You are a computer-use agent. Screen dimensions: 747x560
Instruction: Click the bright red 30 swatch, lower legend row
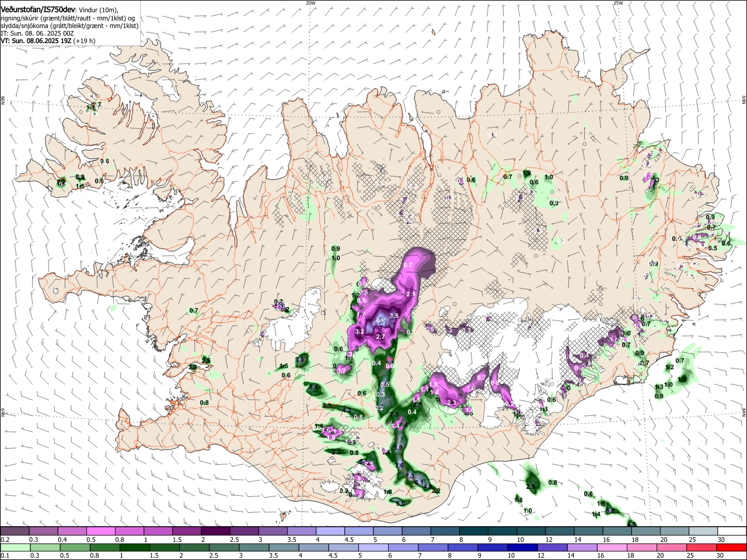732,547
